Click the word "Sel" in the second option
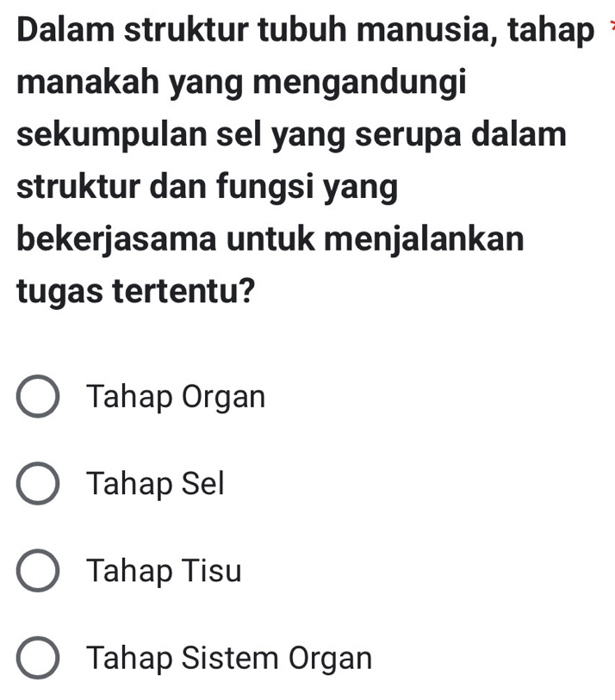 point(202,485)
